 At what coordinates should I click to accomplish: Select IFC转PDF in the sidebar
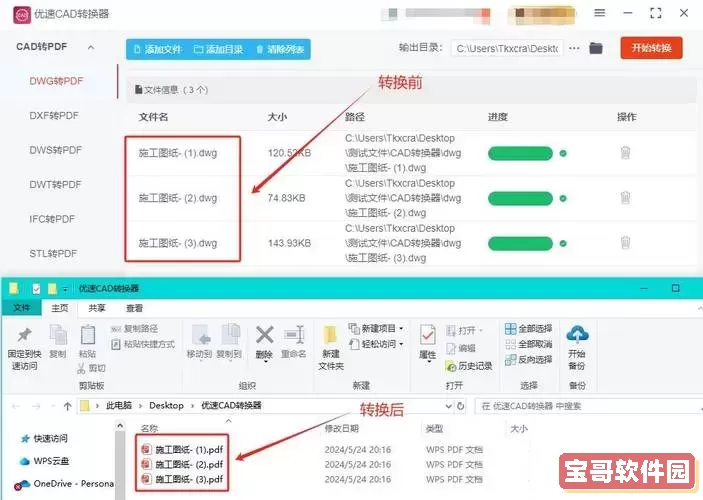[52, 219]
